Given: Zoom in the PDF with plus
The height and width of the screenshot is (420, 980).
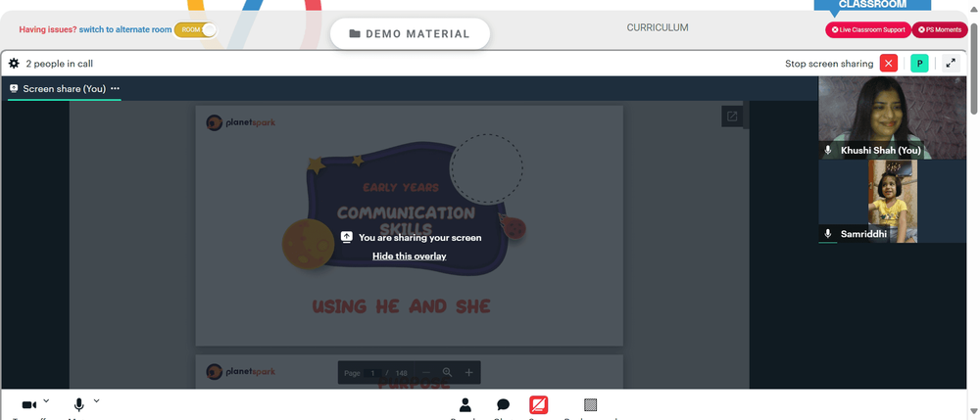Looking at the screenshot, I should coord(468,373).
